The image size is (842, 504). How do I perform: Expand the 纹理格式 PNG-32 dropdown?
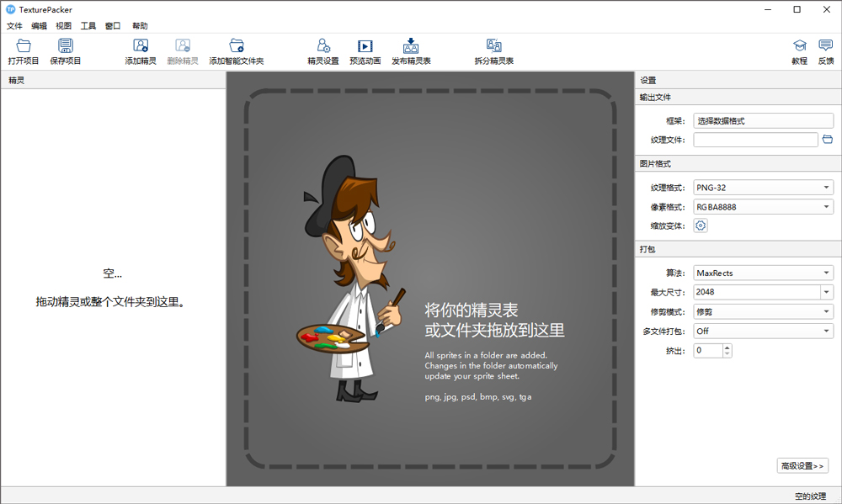[x=763, y=188]
